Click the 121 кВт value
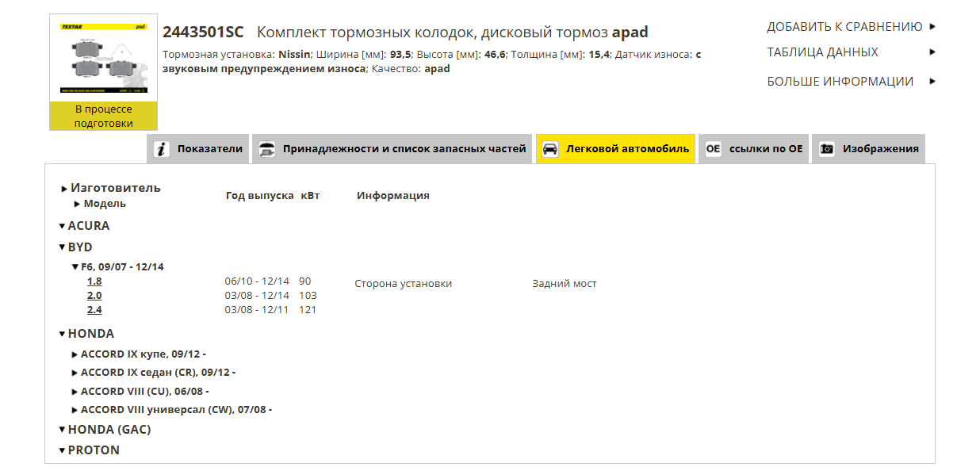Viewport: 980px width, 467px height. 308,310
